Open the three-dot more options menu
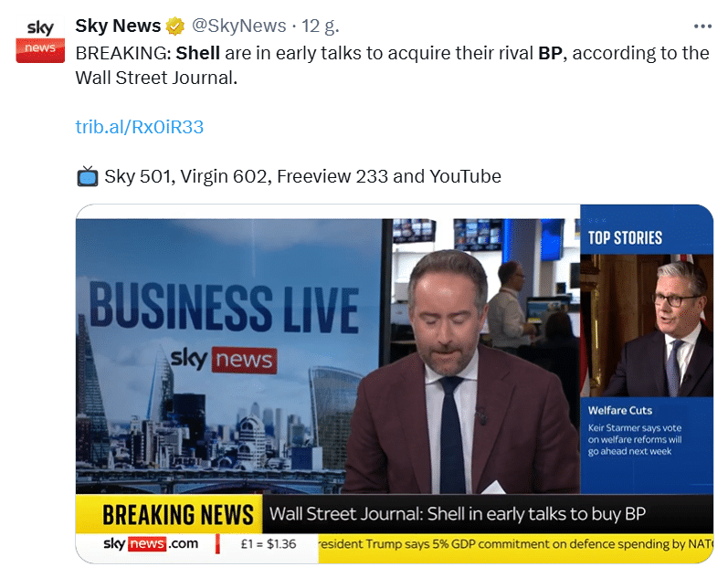This screenshot has width=728, height=567. tap(702, 26)
